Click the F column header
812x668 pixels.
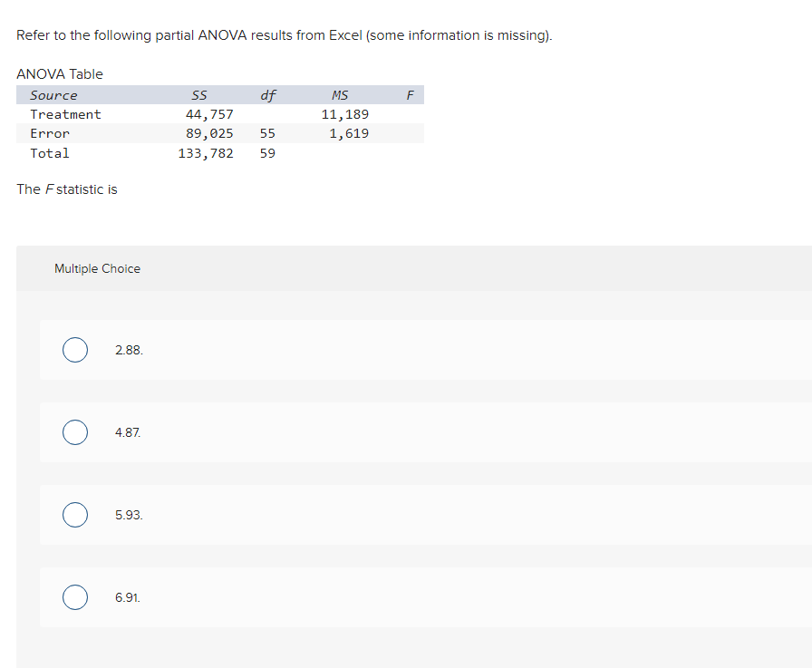coord(411,95)
